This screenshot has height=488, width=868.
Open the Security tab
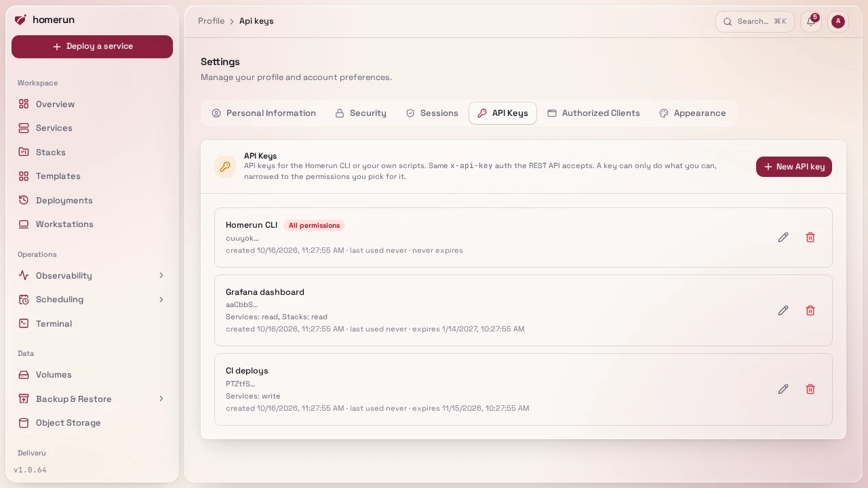(361, 113)
